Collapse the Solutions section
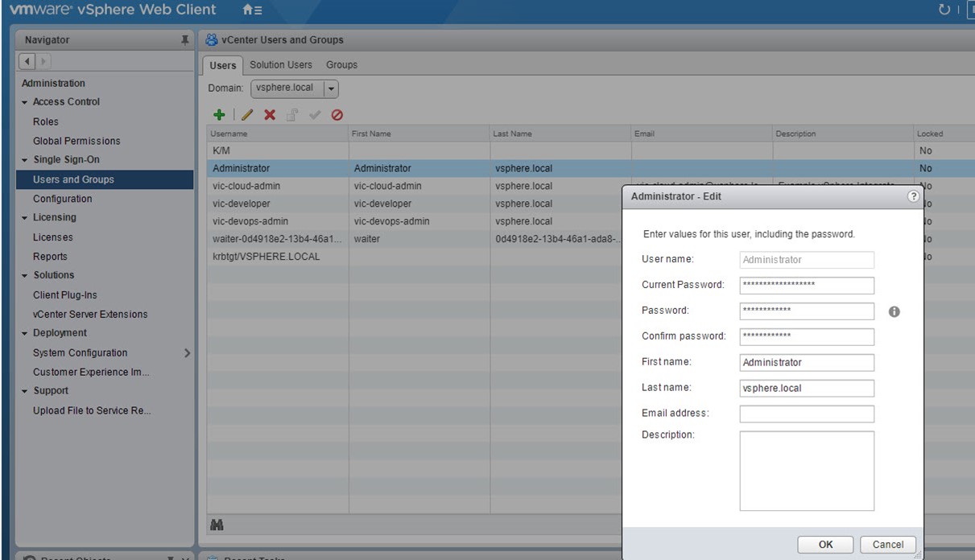975x560 pixels. point(25,276)
